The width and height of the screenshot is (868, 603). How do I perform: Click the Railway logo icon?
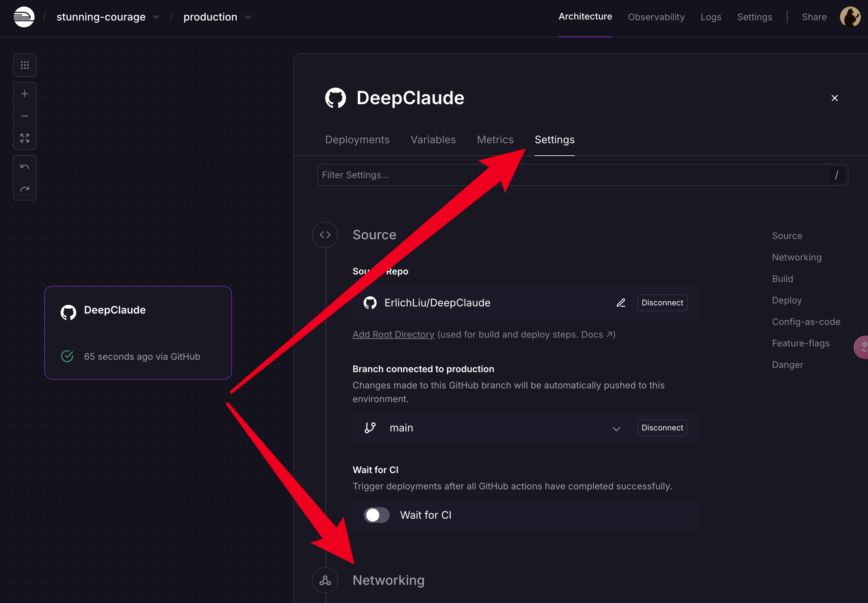click(x=24, y=17)
